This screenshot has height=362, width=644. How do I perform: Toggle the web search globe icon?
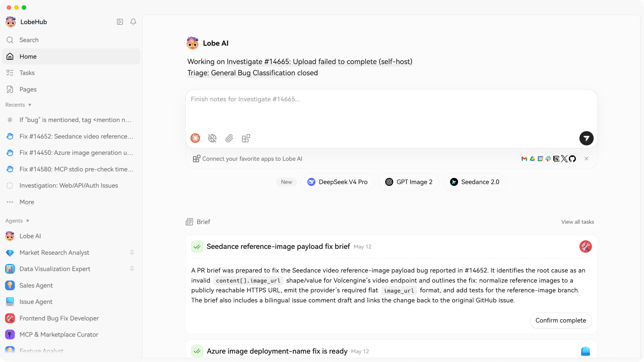click(212, 138)
